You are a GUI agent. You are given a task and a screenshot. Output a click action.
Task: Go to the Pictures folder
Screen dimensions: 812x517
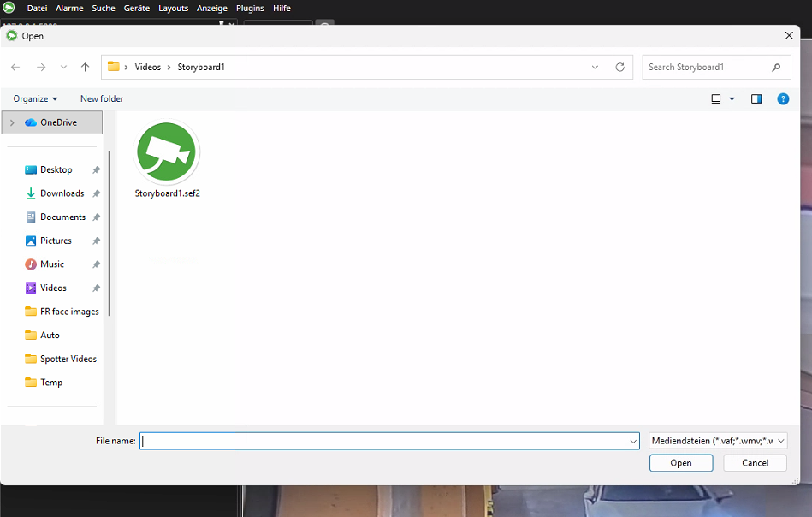[x=56, y=241]
